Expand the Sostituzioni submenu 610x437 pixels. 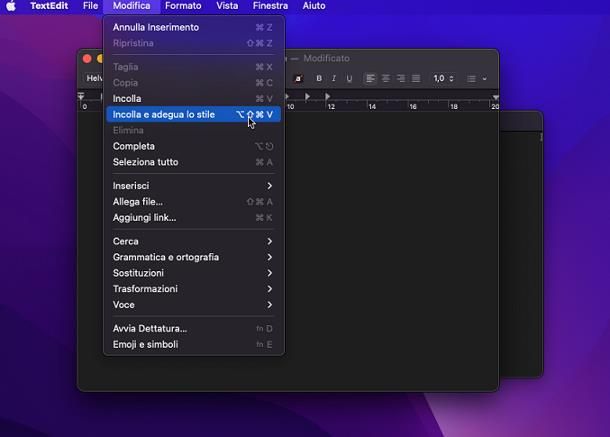pyautogui.click(x=193, y=273)
